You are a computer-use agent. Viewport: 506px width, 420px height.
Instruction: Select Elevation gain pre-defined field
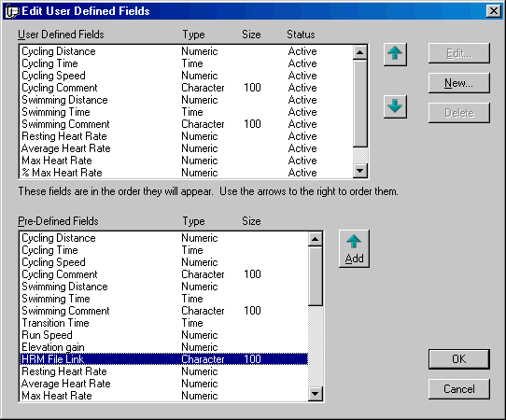(x=164, y=347)
